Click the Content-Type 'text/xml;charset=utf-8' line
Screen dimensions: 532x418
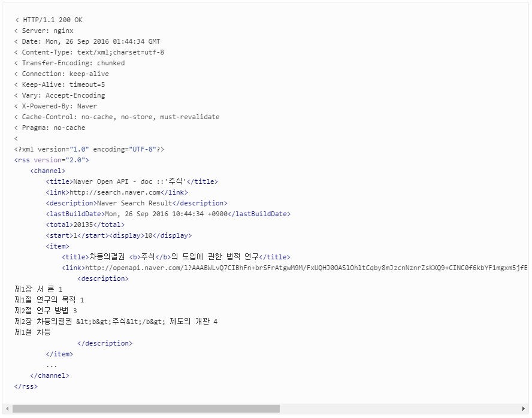pos(89,52)
